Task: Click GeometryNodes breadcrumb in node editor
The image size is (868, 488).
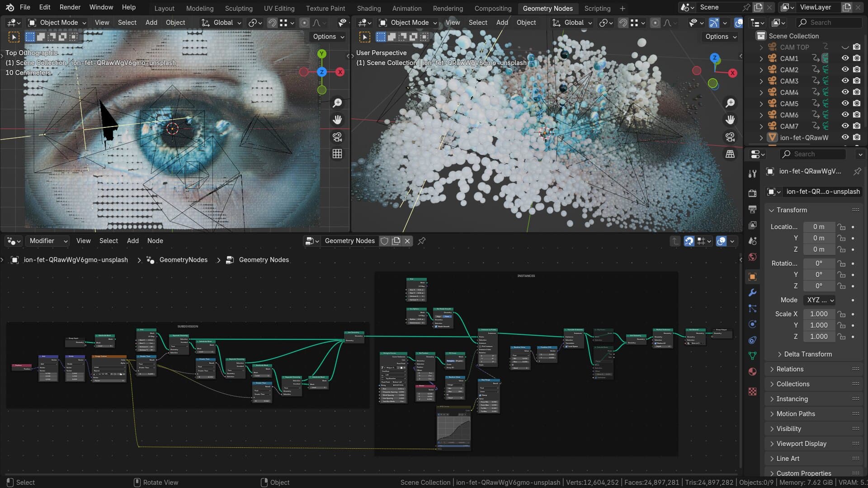Action: (x=183, y=260)
